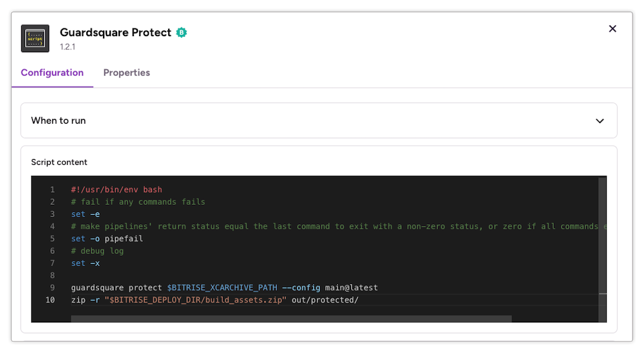Place cursor on 'set -e' line
644x353 pixels.
(86, 214)
